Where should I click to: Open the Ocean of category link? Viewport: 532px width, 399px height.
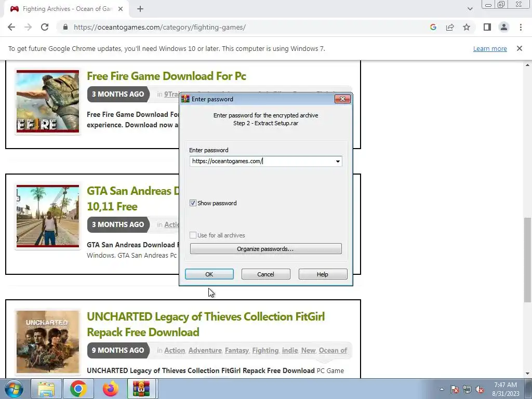[333, 350]
